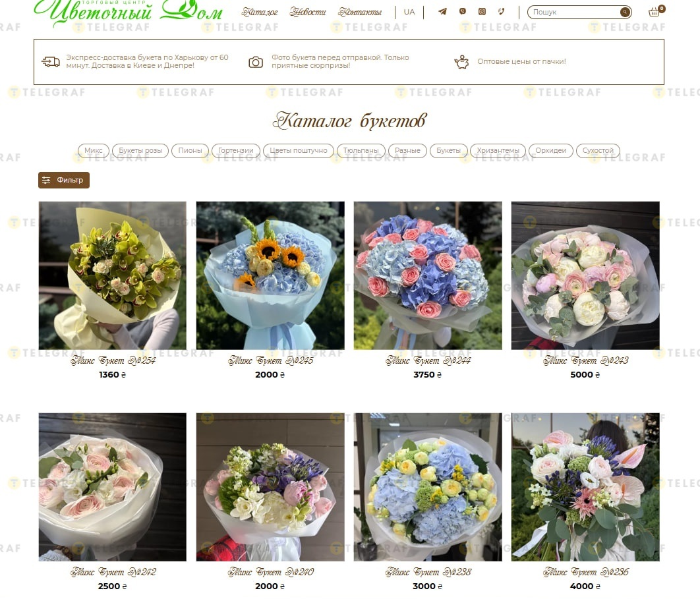The height and width of the screenshot is (599, 700).
Task: Open the shopping basket icon
Action: [x=654, y=12]
